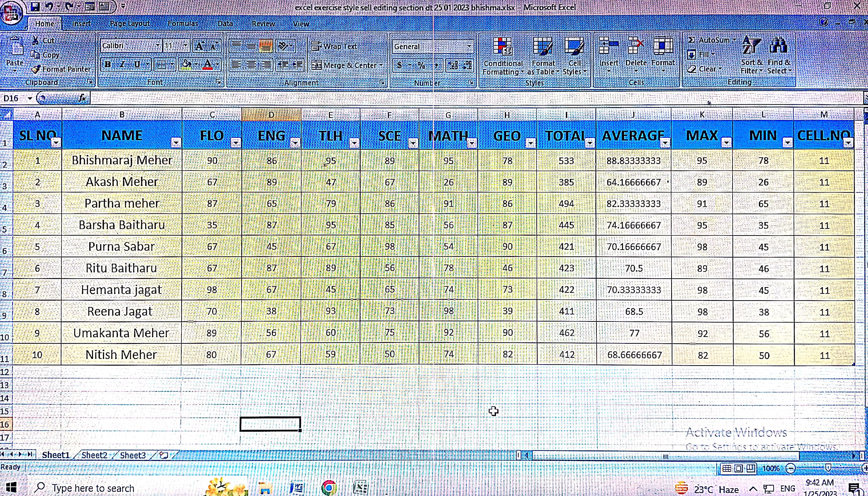Open the TOTAL column filter dropdown
Screen dimensions: 868x496
click(590, 143)
